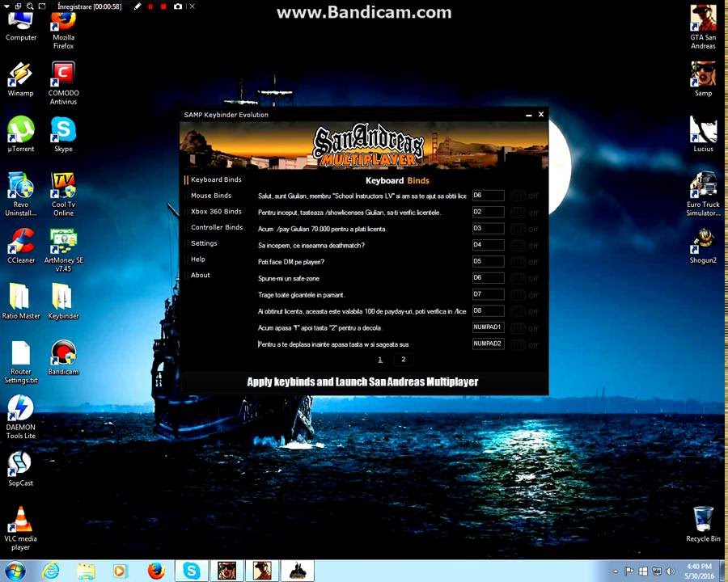
Task: Select the Keybinder folder on desktop
Action: [63, 302]
